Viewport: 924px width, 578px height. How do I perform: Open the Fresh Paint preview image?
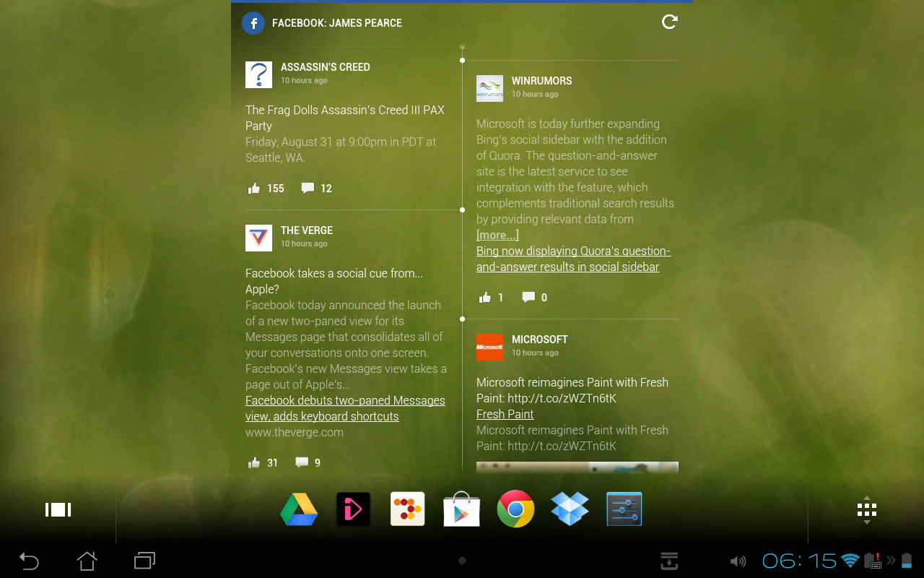pyautogui.click(x=577, y=467)
